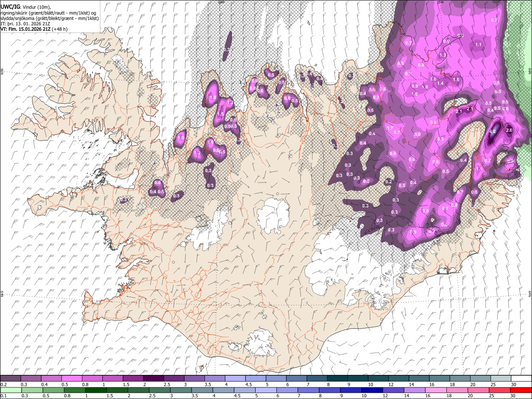Click the 1.6 precipitation value on the map

click(456, 79)
